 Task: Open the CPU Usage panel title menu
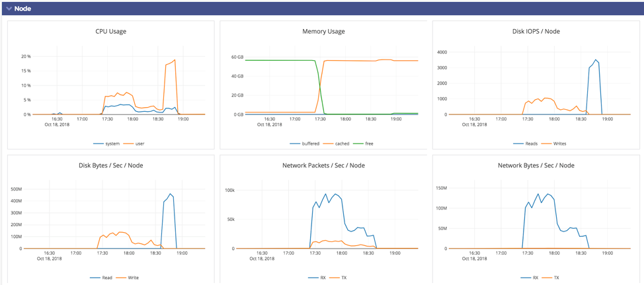coord(110,31)
